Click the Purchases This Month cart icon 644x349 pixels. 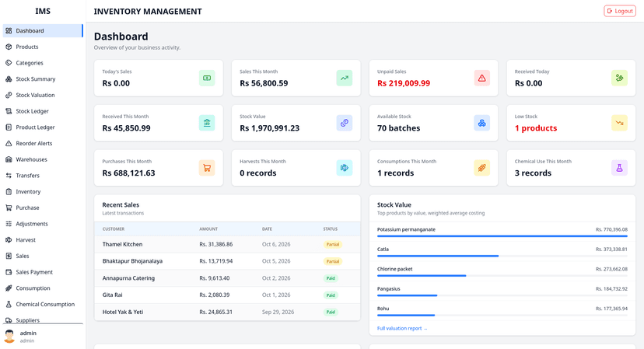207,168
